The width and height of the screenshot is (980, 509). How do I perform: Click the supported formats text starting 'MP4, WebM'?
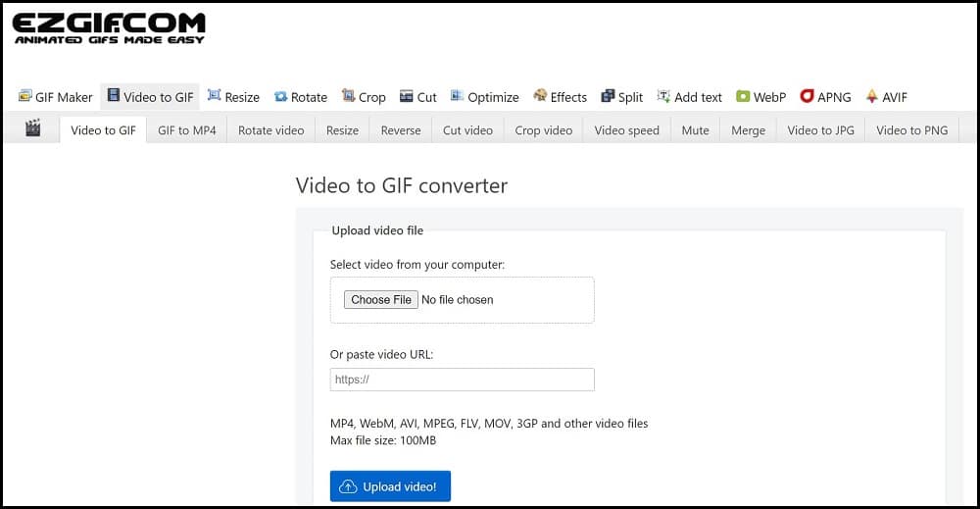click(x=489, y=424)
